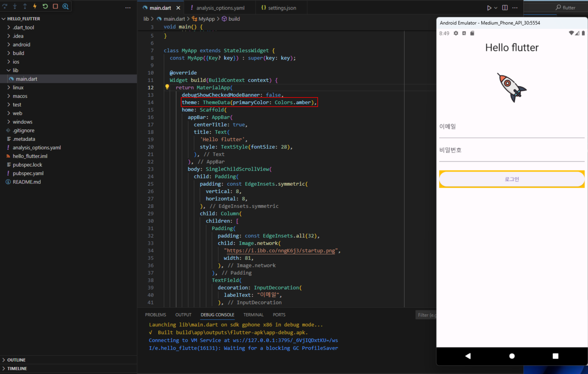This screenshot has width=588, height=374.
Task: Click the Run play button in editor toolbar
Action: (x=489, y=8)
